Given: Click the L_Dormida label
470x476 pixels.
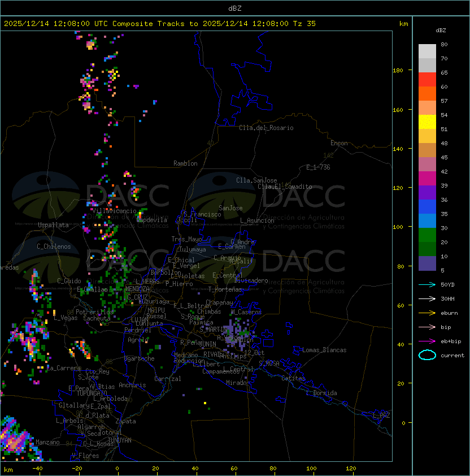Looking at the screenshot, I should (x=322, y=393).
